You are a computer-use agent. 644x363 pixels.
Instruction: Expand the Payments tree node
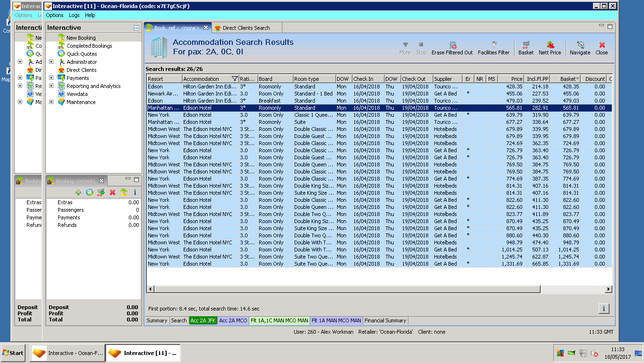(x=51, y=78)
